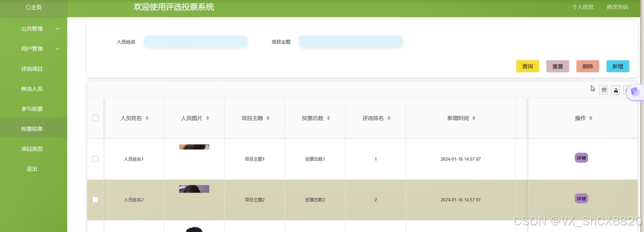
Task: Check the row for 人员姓名2
Action: [95, 200]
